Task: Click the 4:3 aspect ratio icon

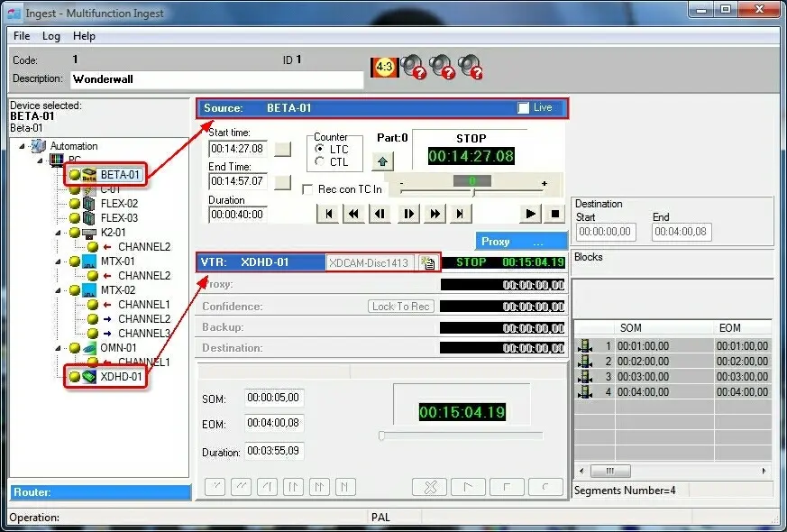Action: coord(384,67)
